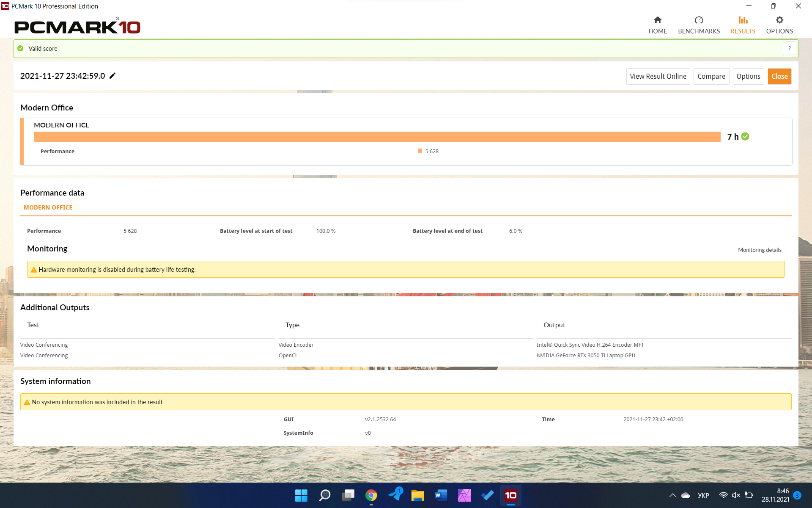Screen dimensions: 812x508
Task: Click the result date 2021-11-27 23:42:59.0
Action: [x=63, y=76]
